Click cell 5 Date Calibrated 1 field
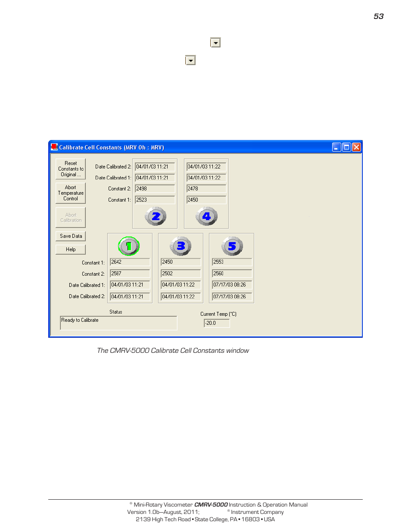The width and height of the screenshot is (411, 532). click(x=232, y=285)
